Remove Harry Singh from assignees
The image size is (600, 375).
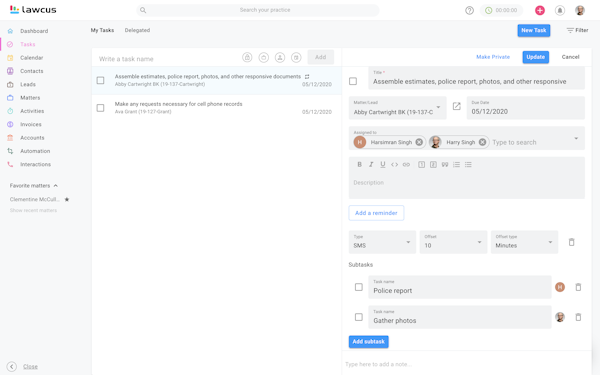[x=483, y=142]
